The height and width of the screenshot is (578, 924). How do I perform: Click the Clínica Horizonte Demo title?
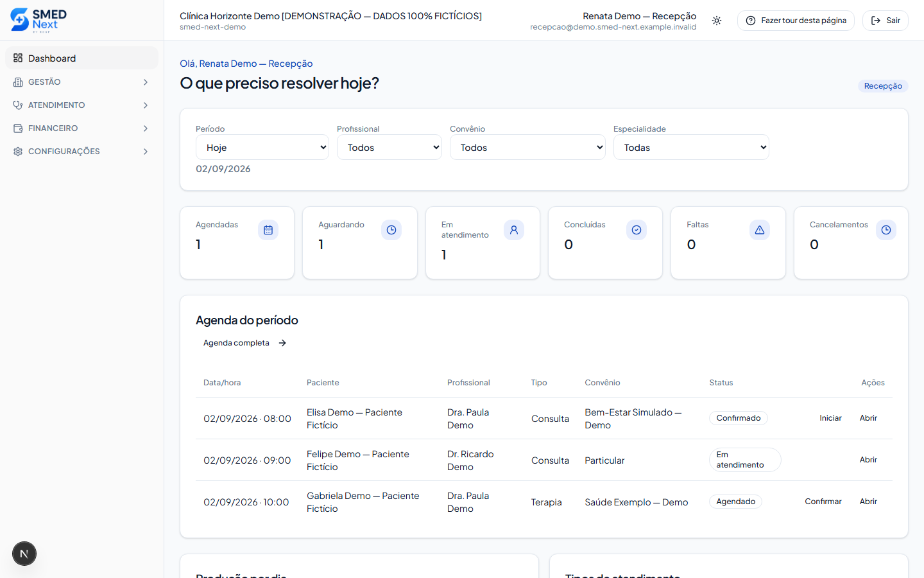click(x=330, y=16)
